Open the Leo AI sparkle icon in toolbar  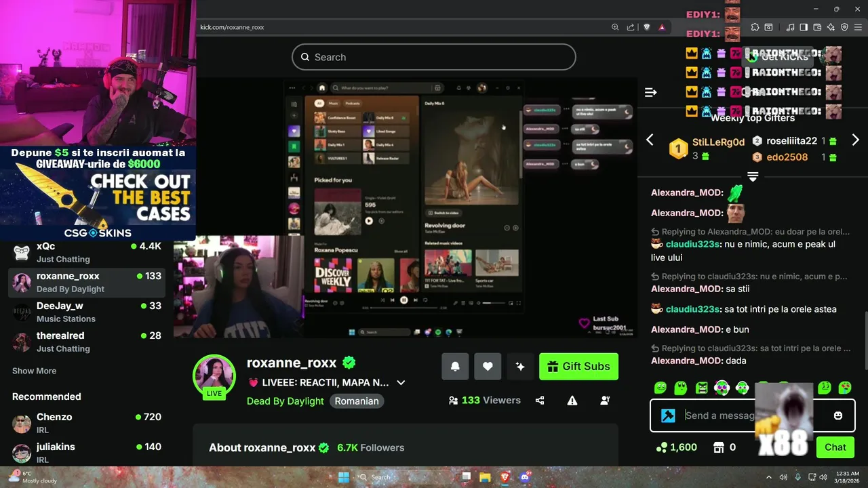pos(831,27)
